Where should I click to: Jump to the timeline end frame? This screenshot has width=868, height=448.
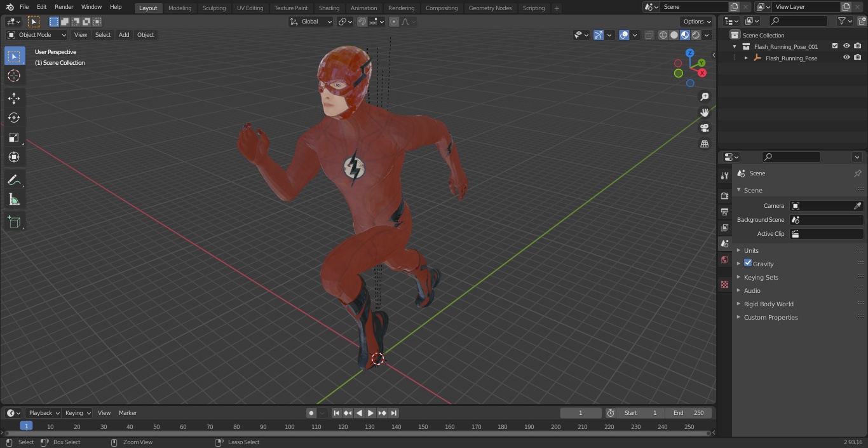coord(393,413)
